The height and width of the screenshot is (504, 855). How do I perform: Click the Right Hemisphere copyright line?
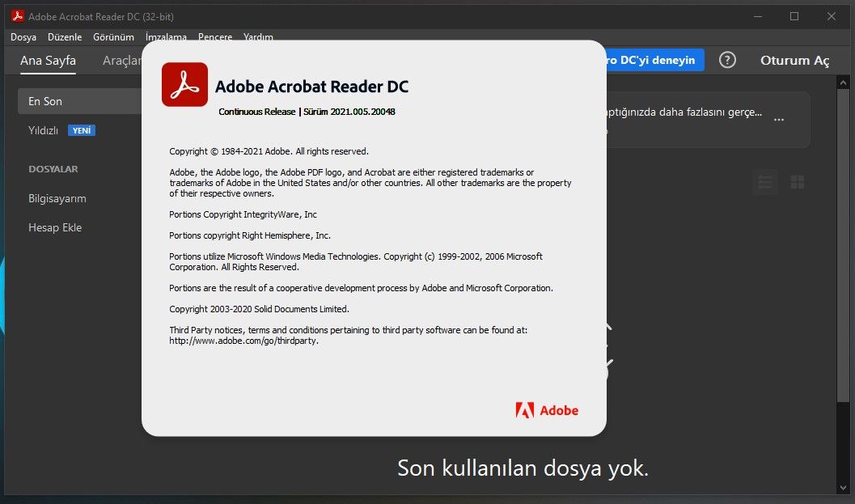coord(250,235)
